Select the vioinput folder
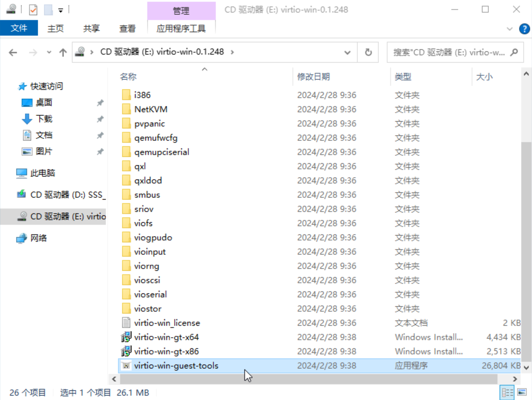 (150, 252)
